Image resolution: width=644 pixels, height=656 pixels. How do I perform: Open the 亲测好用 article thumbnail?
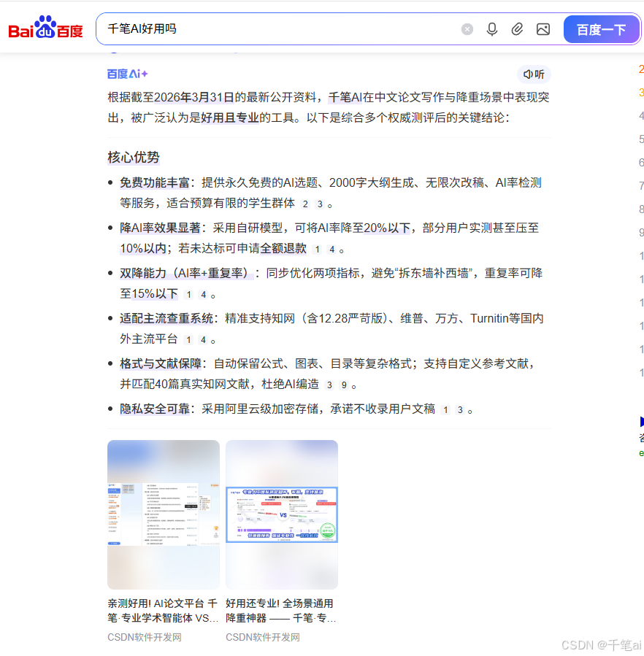click(164, 514)
